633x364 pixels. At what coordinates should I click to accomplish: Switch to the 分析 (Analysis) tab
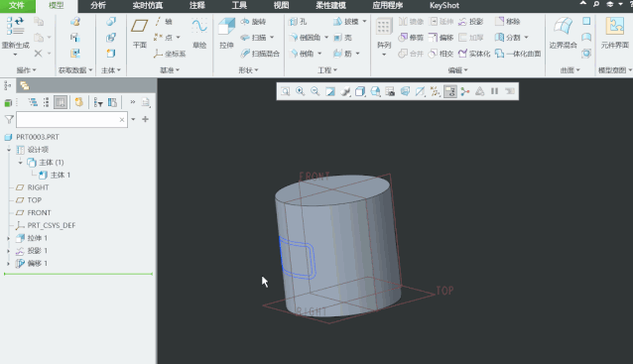click(98, 6)
